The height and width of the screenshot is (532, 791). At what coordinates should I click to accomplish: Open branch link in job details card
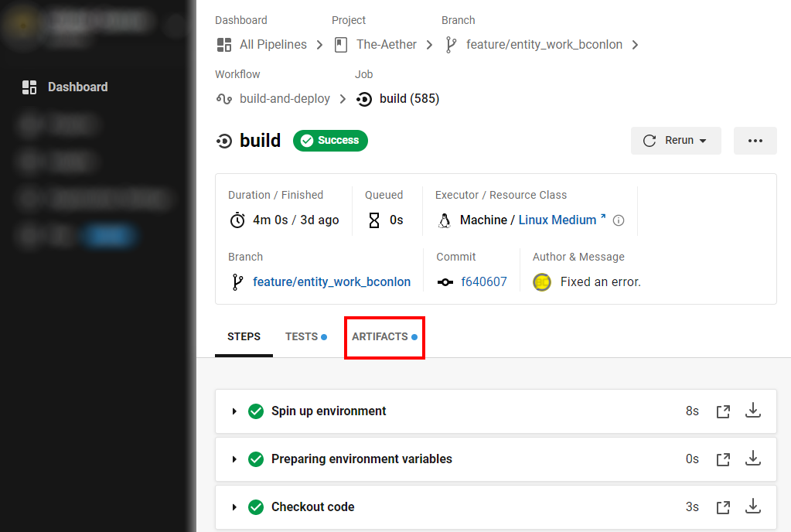coord(332,282)
